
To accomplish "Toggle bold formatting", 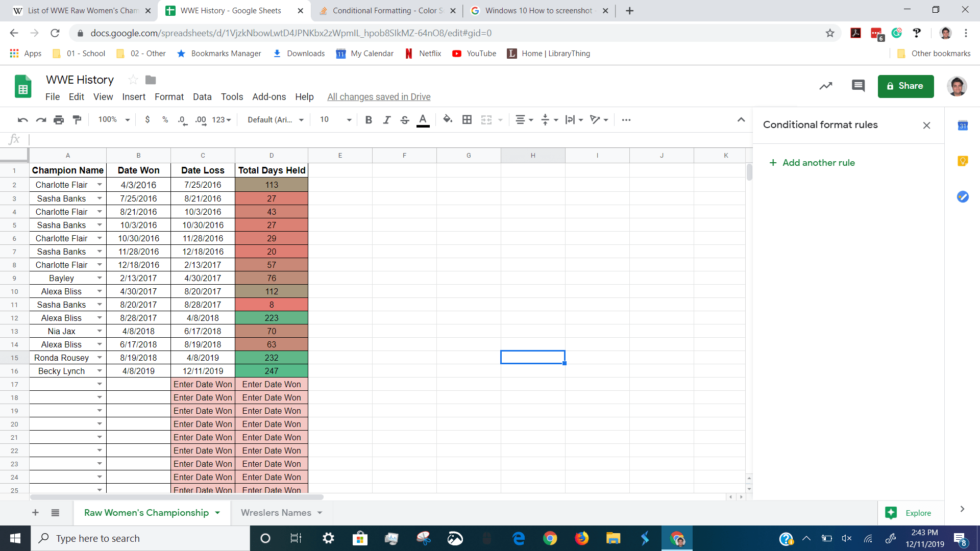I will point(369,119).
